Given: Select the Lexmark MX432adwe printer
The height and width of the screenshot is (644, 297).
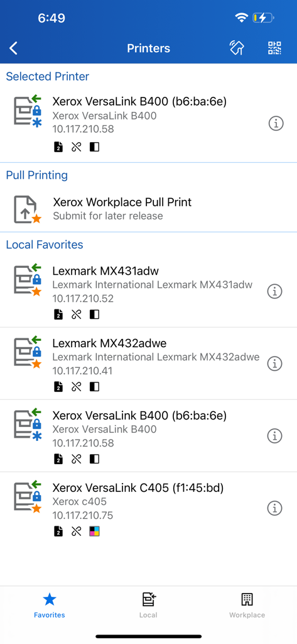Looking at the screenshot, I should point(148,364).
